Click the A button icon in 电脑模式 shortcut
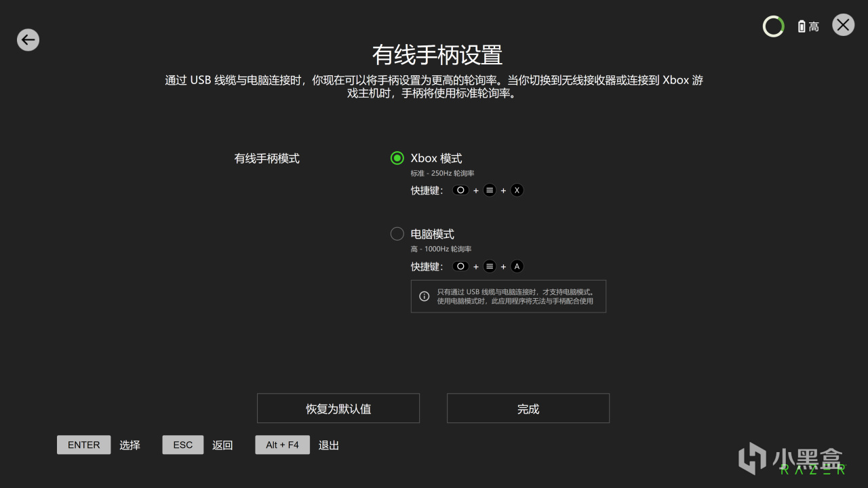This screenshot has width=868, height=488. (517, 266)
